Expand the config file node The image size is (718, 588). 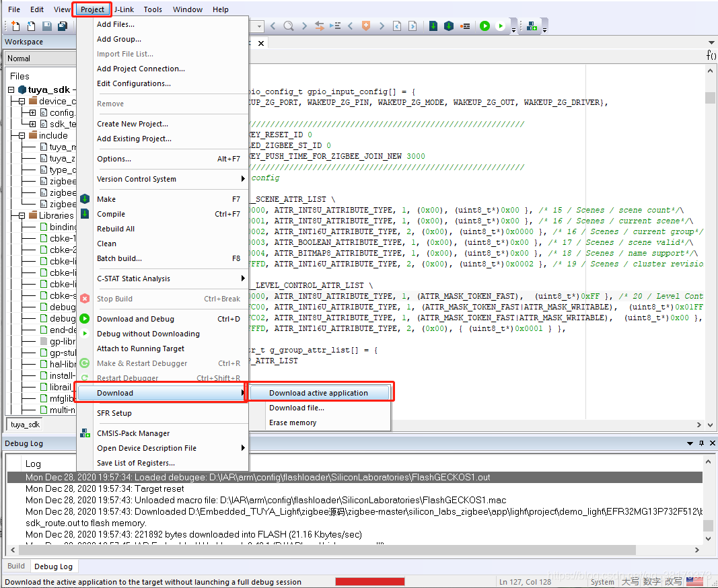pyautogui.click(x=32, y=112)
